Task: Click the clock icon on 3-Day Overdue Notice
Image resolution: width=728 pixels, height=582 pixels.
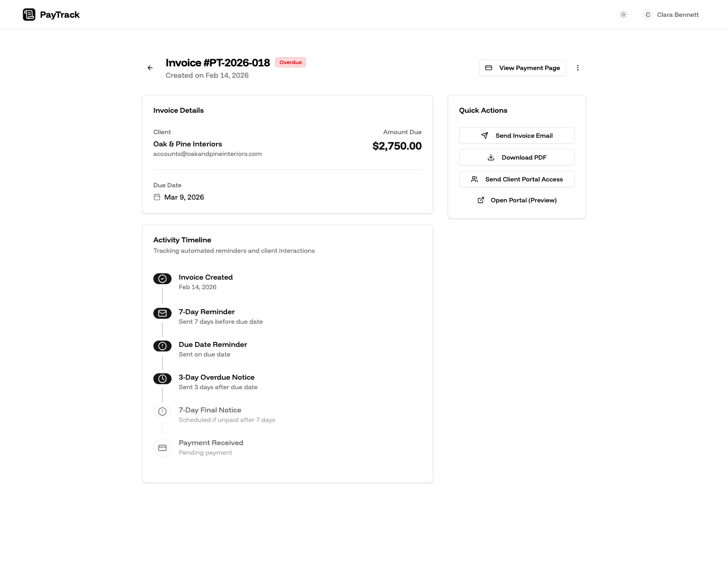Action: pos(162,379)
